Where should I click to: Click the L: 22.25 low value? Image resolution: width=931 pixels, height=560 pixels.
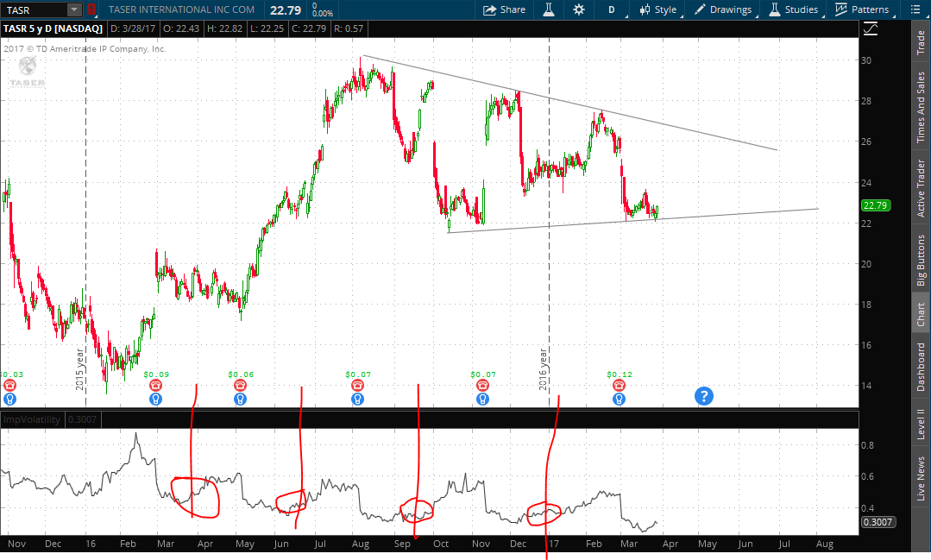(266, 28)
